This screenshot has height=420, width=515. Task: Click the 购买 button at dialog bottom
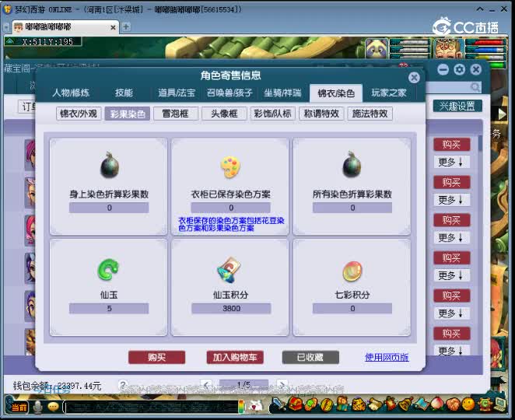(156, 357)
